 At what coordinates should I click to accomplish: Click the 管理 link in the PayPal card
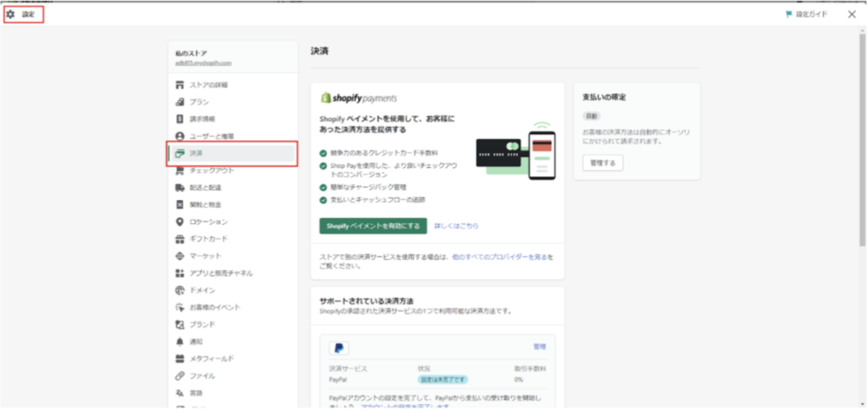pos(539,347)
